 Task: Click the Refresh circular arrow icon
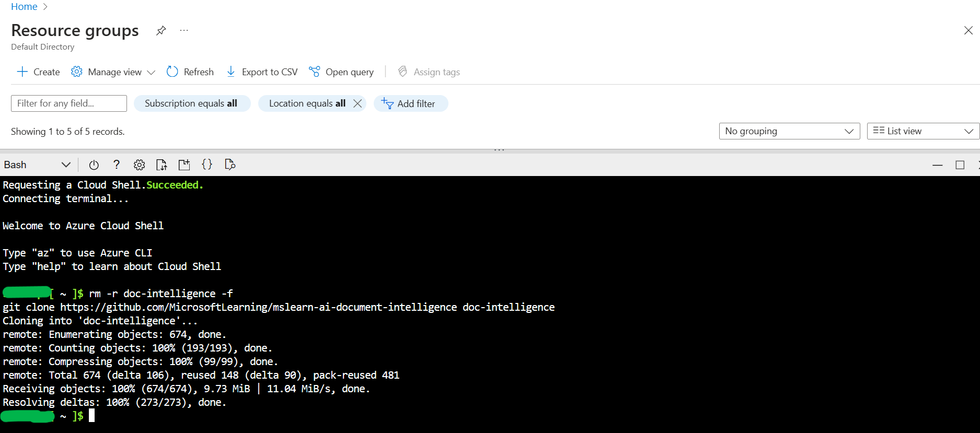click(172, 72)
